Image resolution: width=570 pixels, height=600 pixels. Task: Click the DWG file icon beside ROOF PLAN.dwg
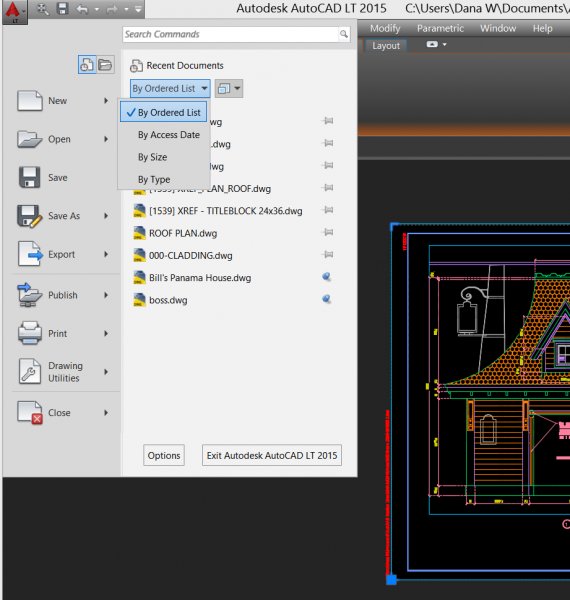click(139, 233)
